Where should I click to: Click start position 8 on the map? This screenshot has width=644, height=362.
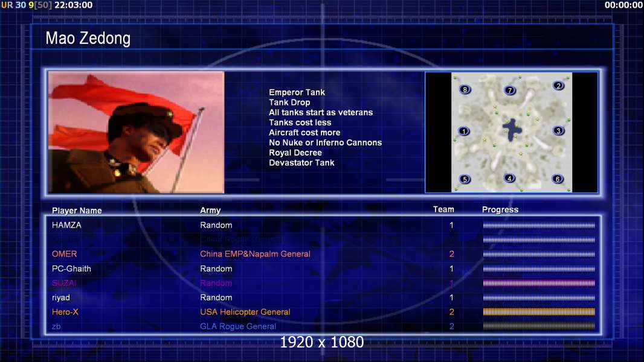[x=465, y=89]
